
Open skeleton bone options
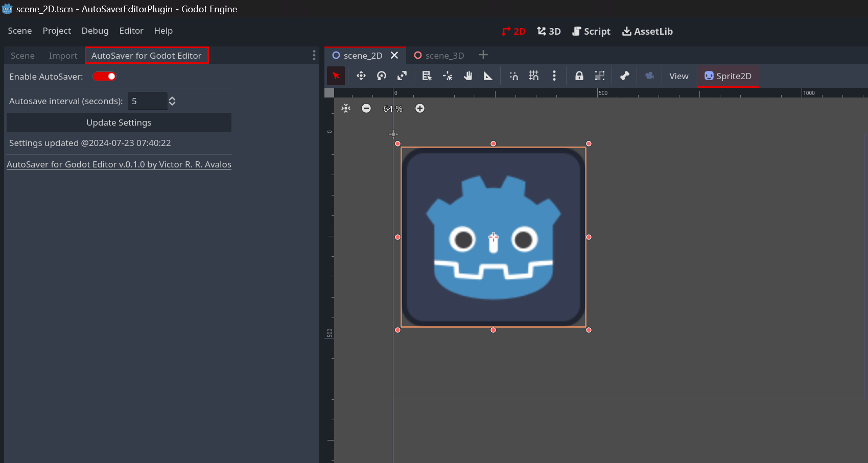tap(625, 76)
